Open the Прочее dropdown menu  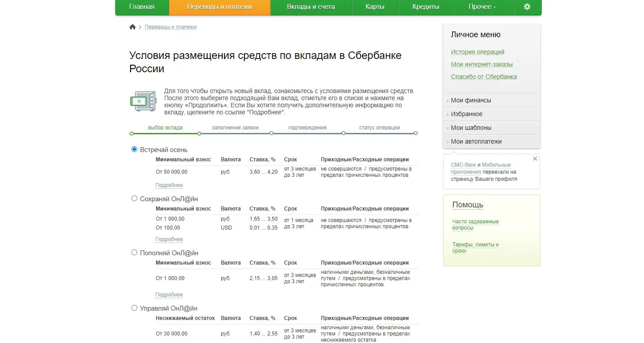pos(482,7)
